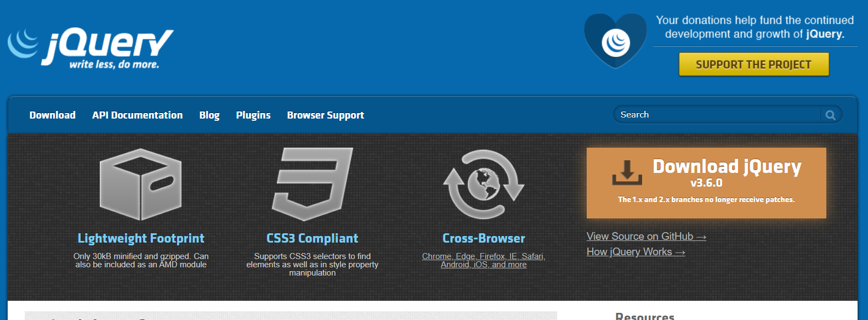
Task: Click the search magnifier icon
Action: (831, 115)
